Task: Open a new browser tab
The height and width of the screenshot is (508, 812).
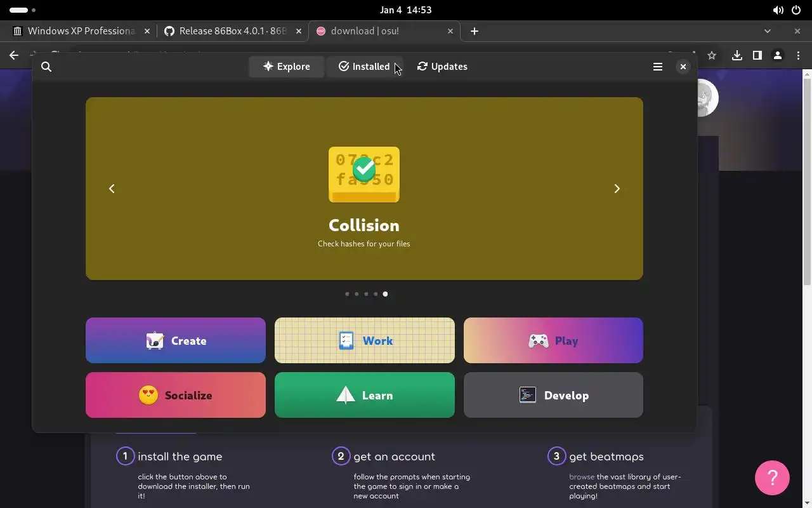Action: (x=475, y=30)
